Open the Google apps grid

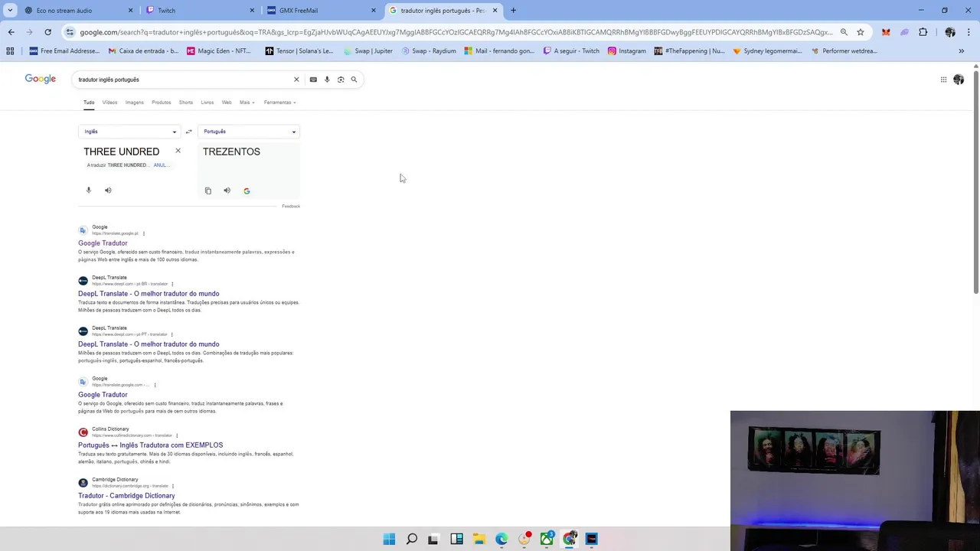pos(943,80)
